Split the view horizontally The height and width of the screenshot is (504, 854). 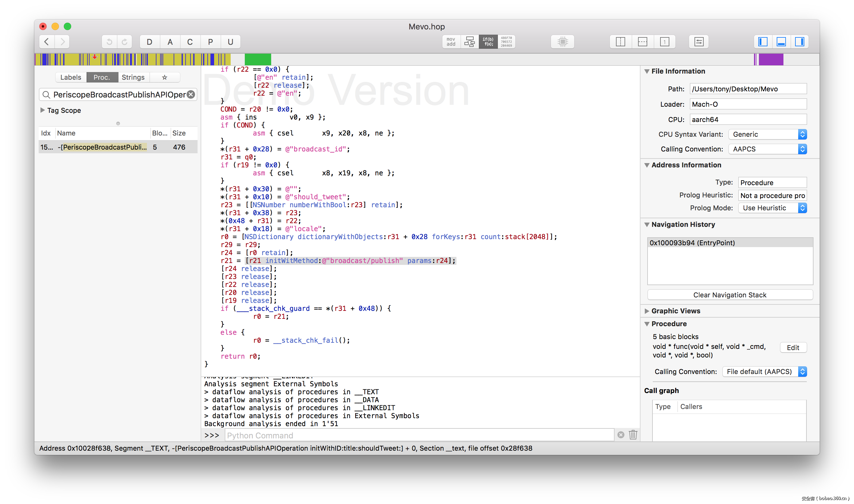tap(642, 42)
